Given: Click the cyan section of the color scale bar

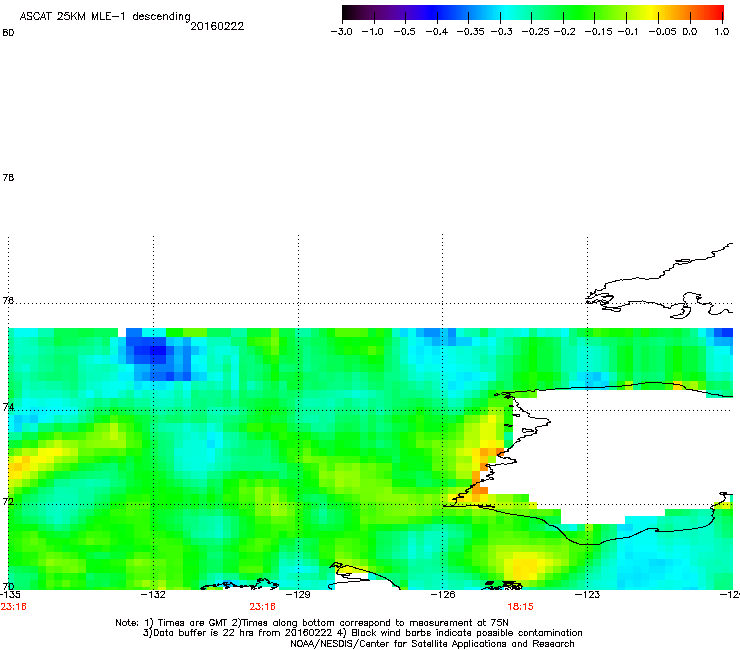Looking at the screenshot, I should click(507, 13).
